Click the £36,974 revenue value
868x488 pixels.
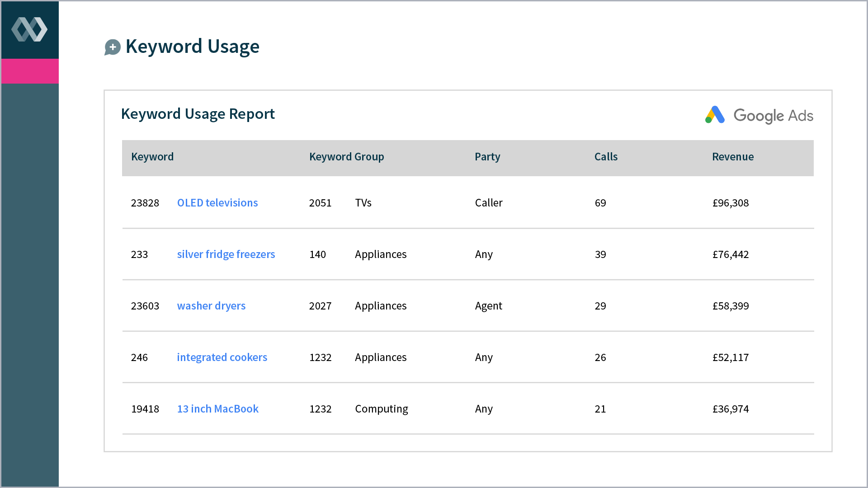(731, 409)
